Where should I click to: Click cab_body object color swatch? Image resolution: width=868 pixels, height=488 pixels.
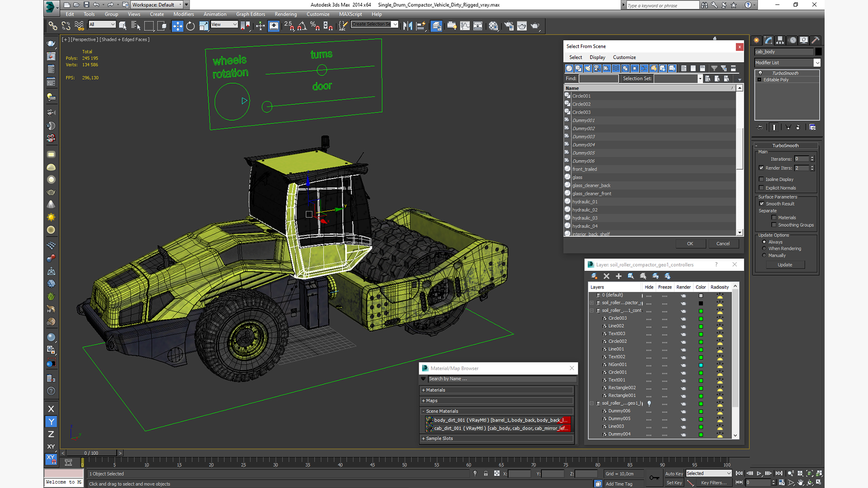[818, 52]
